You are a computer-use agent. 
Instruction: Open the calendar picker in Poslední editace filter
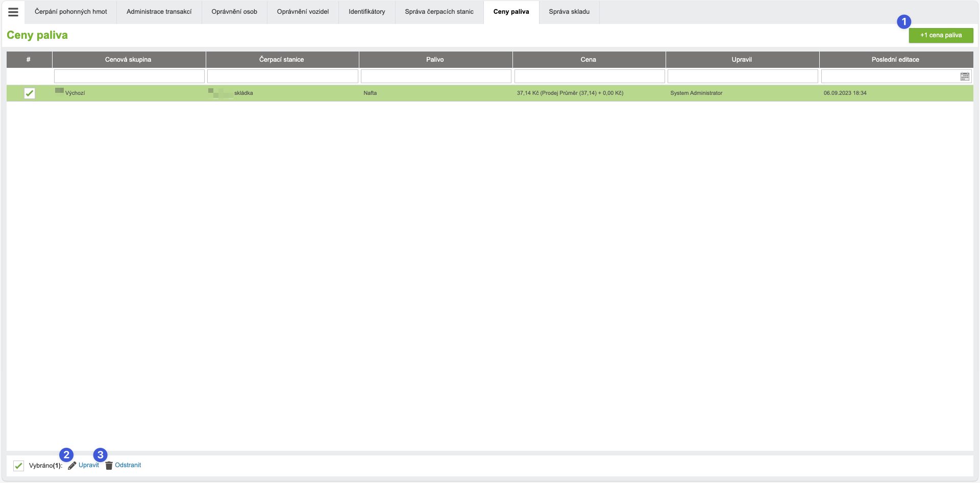[965, 77]
